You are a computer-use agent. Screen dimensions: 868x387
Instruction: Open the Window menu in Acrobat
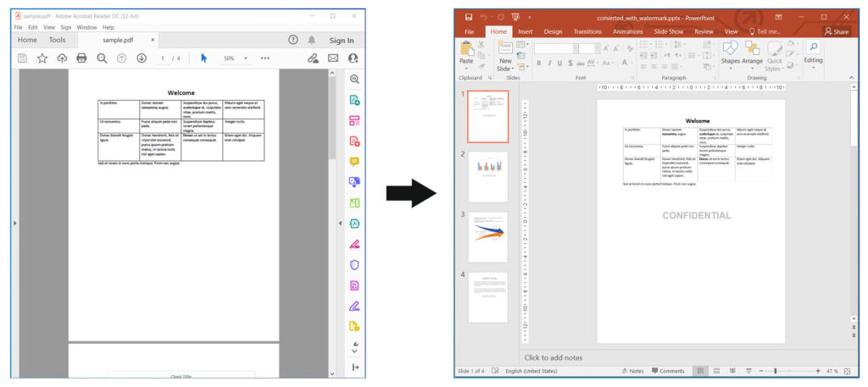[x=86, y=27]
